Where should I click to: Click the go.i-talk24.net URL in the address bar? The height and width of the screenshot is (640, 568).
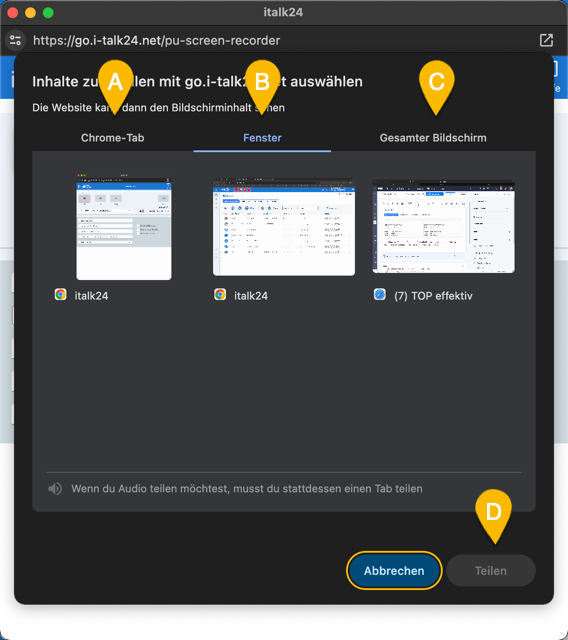pos(156,40)
